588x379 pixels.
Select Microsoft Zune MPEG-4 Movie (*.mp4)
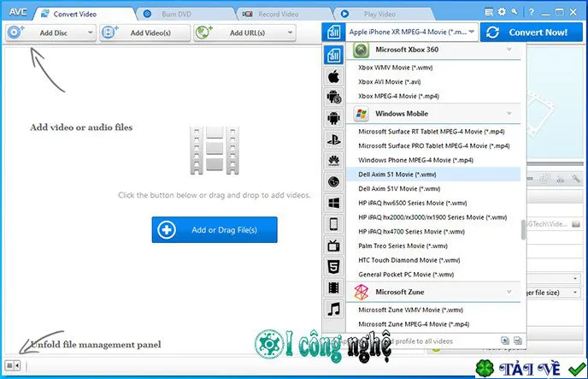click(433, 324)
